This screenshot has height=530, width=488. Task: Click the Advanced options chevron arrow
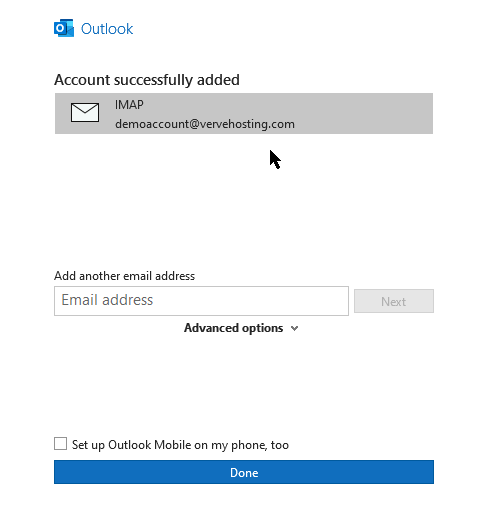294,328
